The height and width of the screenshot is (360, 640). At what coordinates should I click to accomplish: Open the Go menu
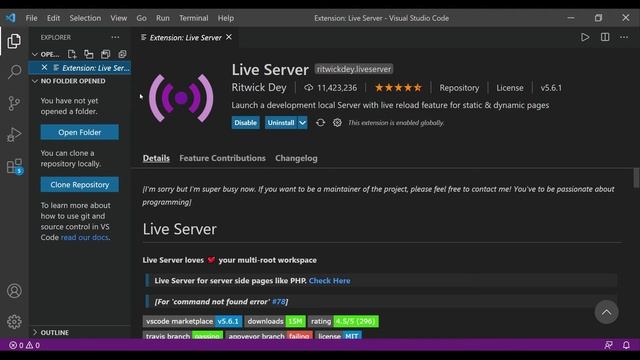141,18
